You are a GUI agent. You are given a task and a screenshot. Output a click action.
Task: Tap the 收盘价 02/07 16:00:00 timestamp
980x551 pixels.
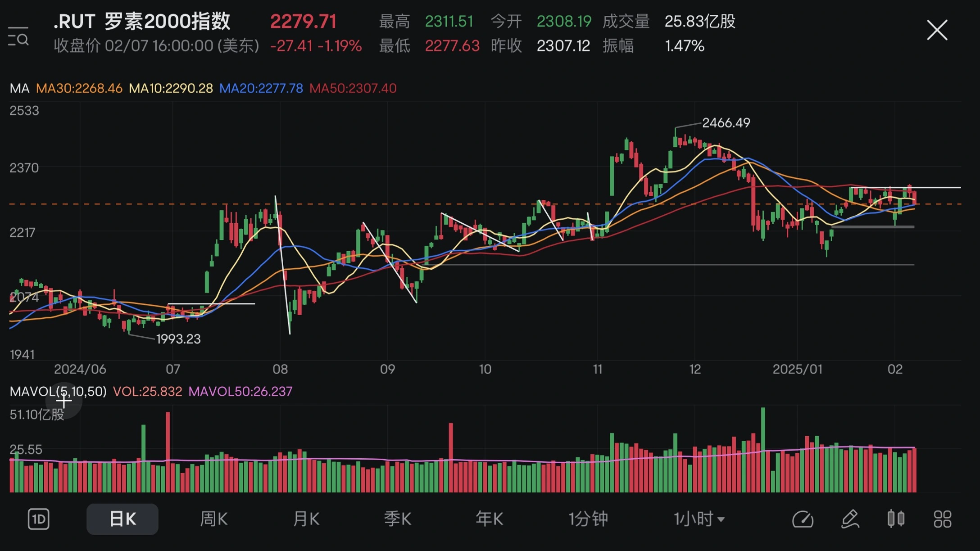[x=157, y=46]
